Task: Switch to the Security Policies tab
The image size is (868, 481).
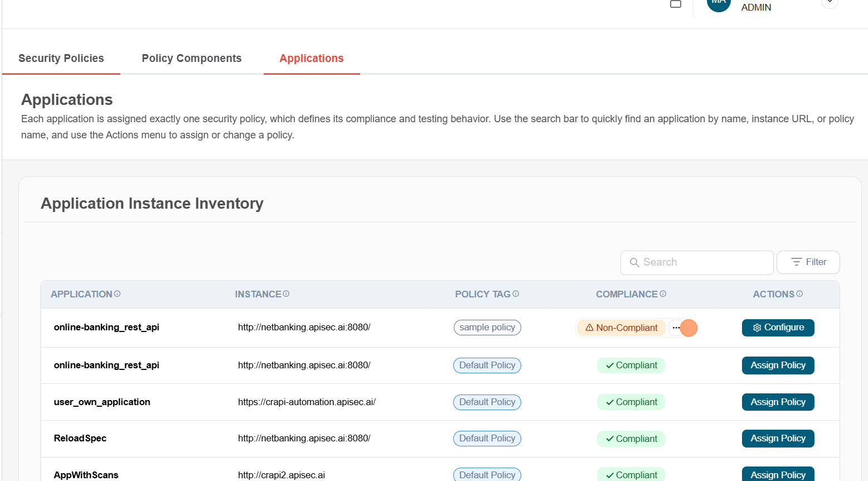Action: pyautogui.click(x=61, y=59)
